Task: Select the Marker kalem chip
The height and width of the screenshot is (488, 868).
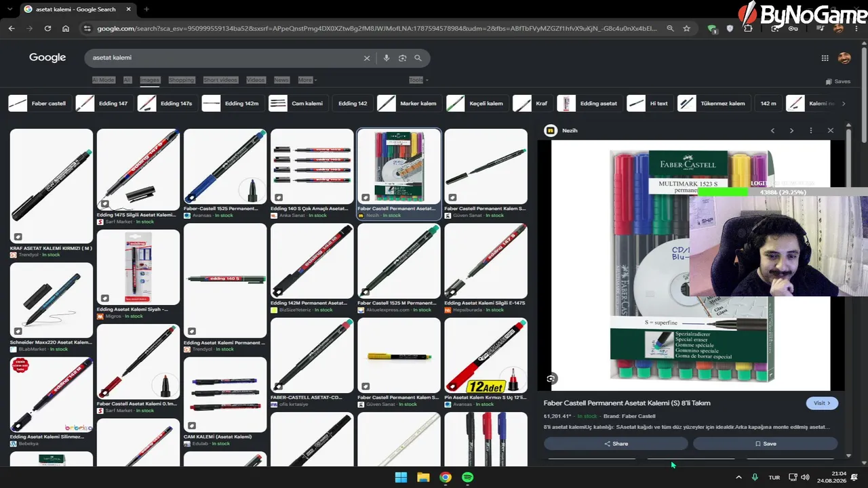Action: [x=409, y=104]
